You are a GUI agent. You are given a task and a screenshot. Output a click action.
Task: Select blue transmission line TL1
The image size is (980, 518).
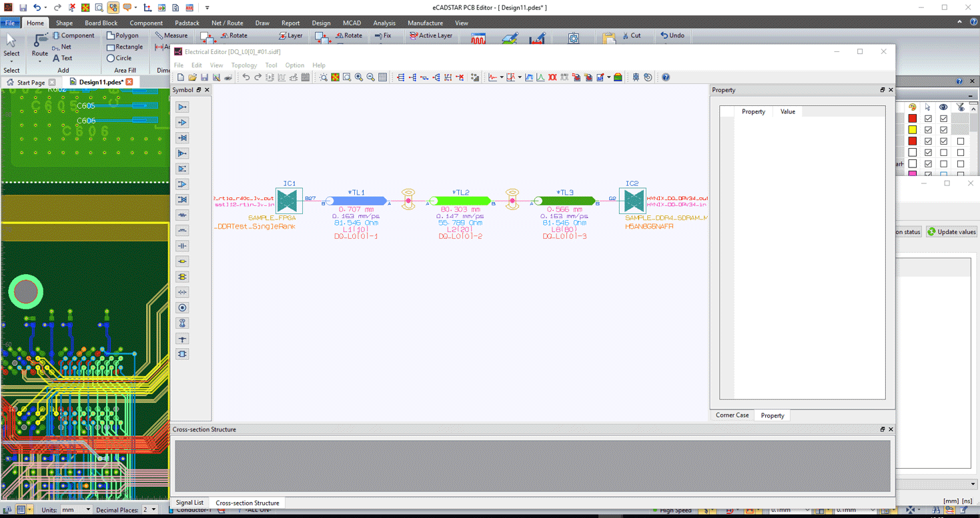(x=358, y=201)
